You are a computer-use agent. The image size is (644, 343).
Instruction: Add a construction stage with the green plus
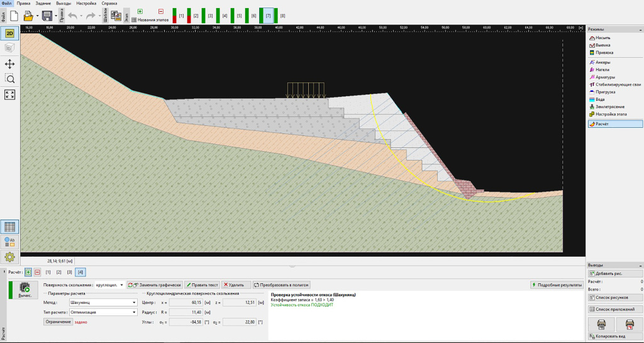pos(140,11)
